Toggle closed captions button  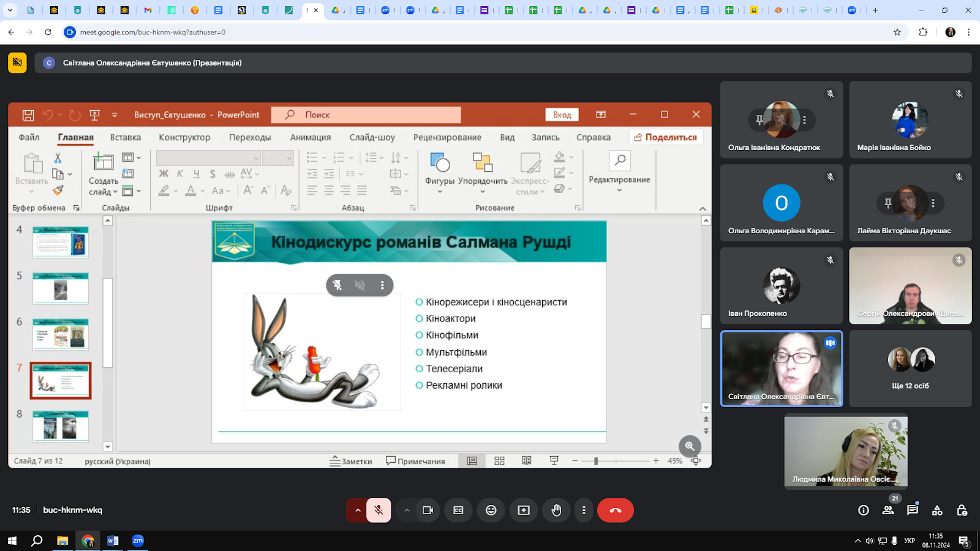click(458, 510)
